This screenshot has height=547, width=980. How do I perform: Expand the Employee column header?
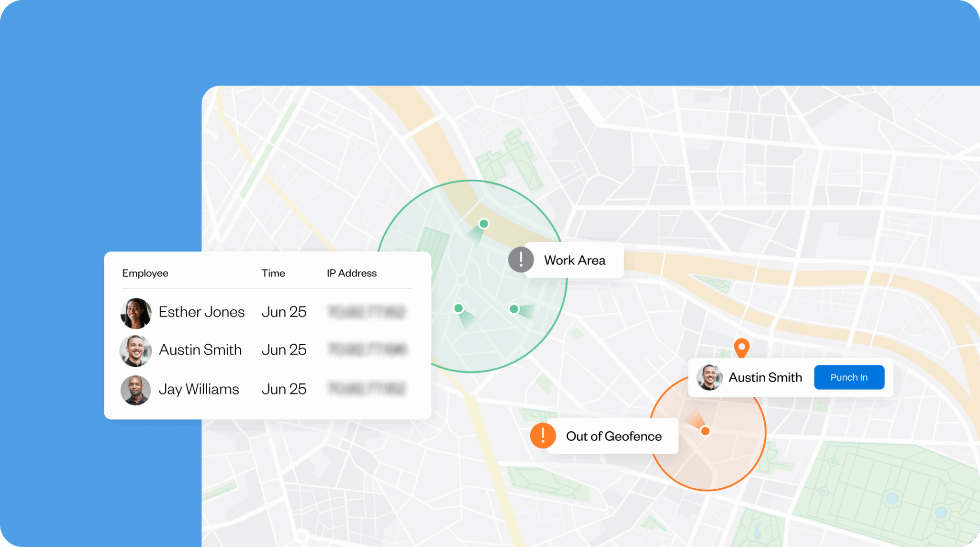pos(145,273)
